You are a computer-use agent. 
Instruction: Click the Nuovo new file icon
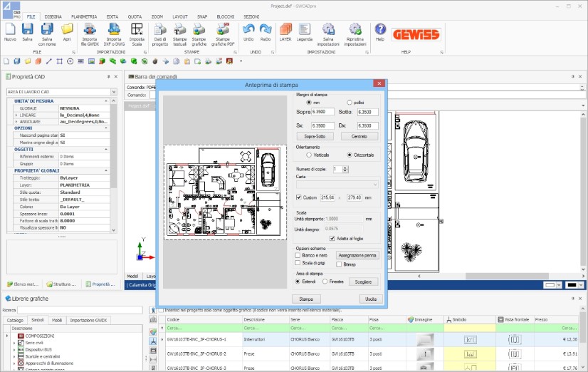10,30
